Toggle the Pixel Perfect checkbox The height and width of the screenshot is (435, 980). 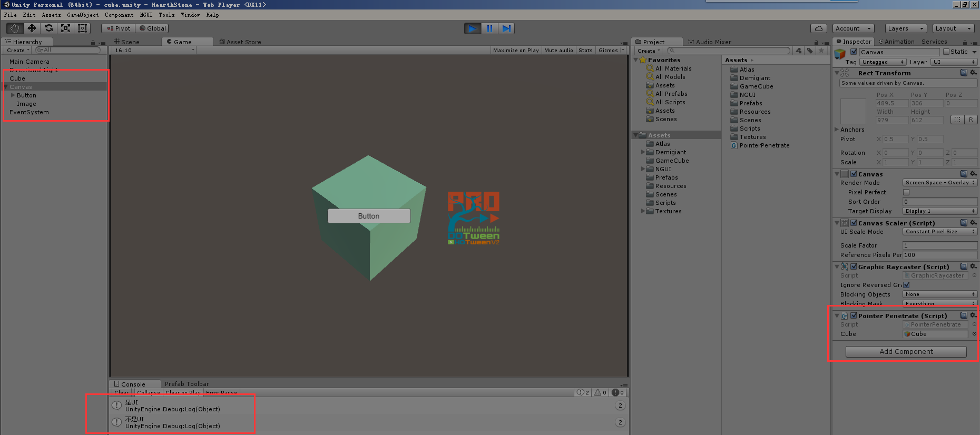[906, 192]
